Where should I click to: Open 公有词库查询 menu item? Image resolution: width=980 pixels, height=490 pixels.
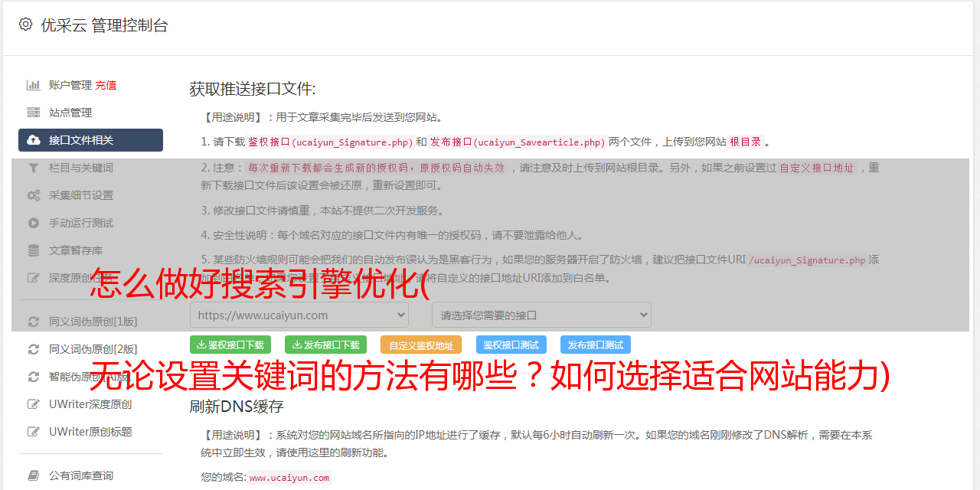90,475
